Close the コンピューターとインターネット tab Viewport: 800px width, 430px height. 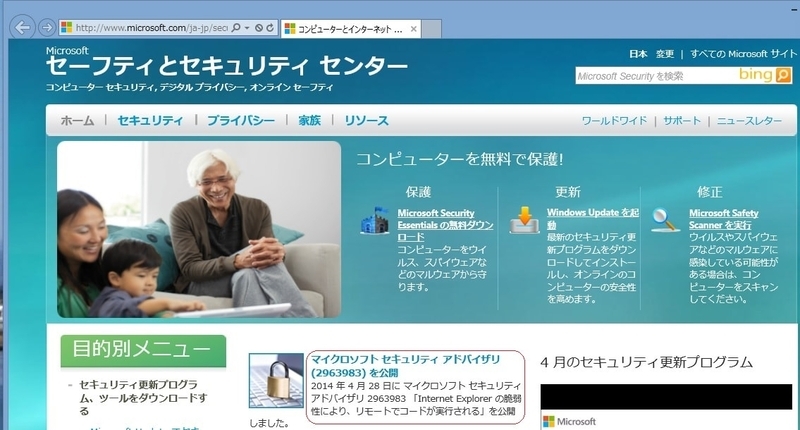413,29
